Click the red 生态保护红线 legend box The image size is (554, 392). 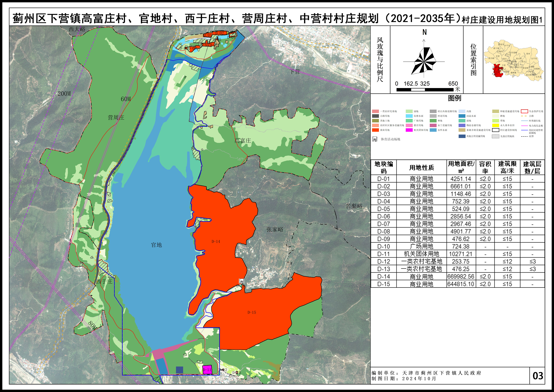coord(525,111)
